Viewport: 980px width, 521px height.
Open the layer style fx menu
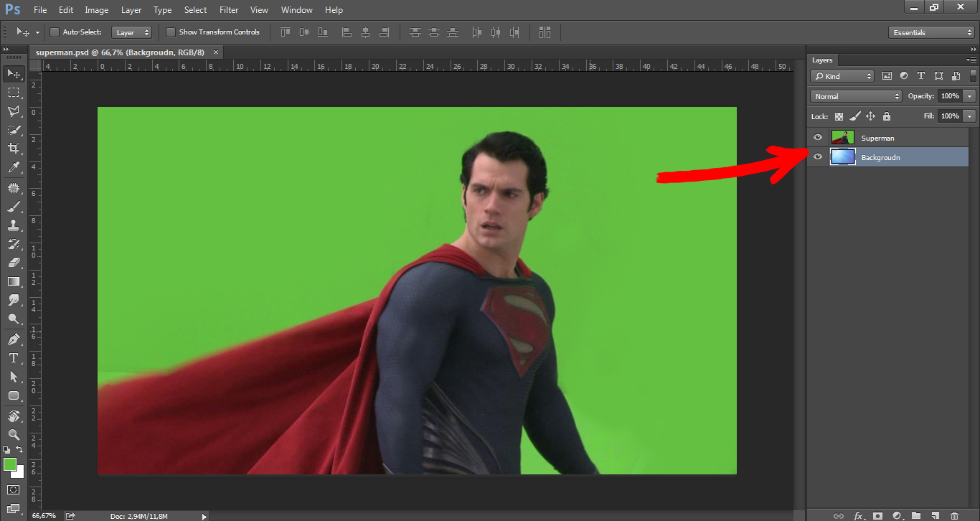(858, 515)
